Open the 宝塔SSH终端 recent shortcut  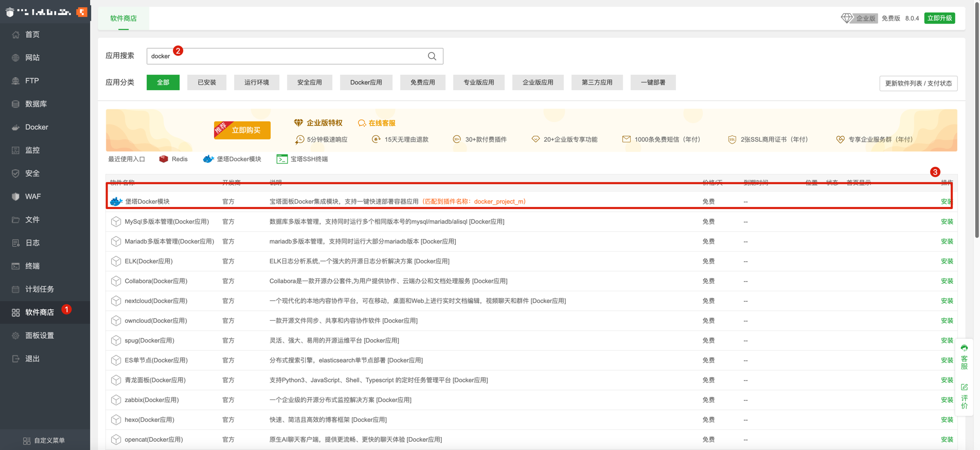click(x=302, y=159)
